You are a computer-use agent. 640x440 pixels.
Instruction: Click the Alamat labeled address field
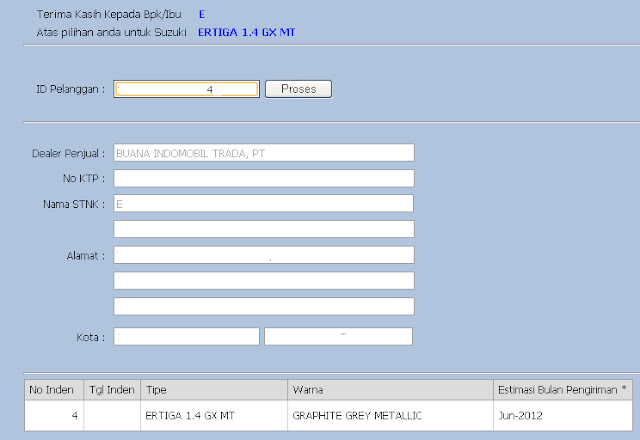point(264,255)
